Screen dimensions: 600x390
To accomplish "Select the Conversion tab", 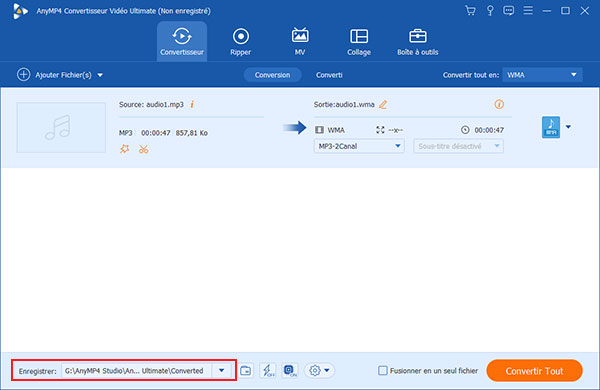I will click(x=272, y=75).
